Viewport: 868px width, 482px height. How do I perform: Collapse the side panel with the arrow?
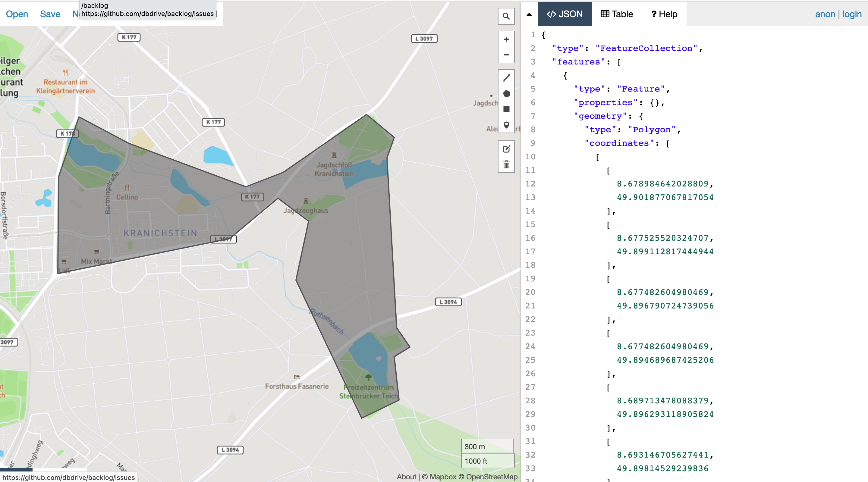click(x=529, y=14)
